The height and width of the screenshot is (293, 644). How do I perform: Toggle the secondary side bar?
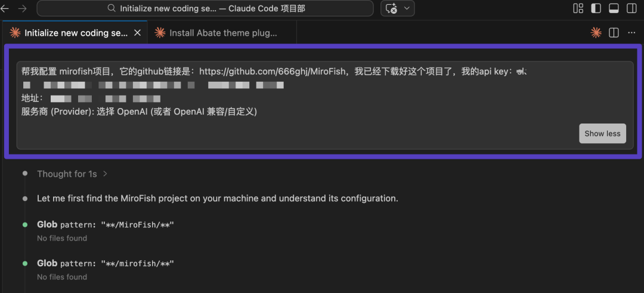click(631, 8)
